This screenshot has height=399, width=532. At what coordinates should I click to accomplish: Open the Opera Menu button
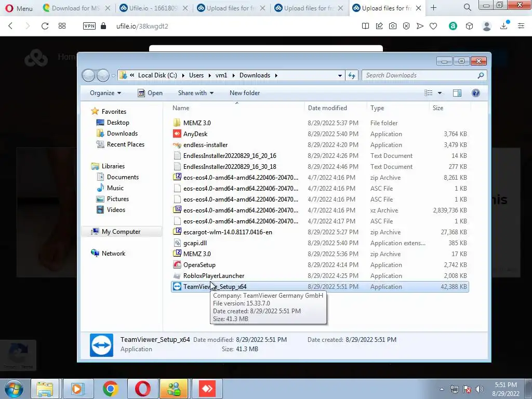[19, 8]
